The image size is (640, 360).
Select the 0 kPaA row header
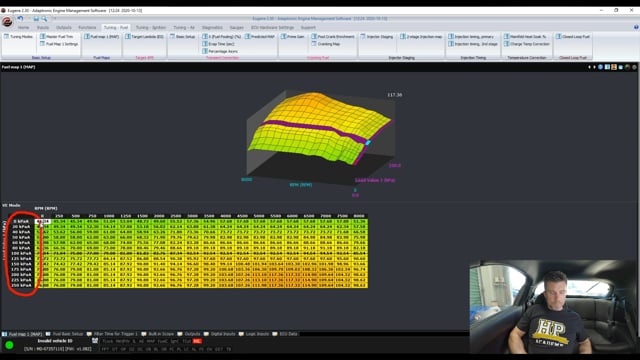coord(21,222)
